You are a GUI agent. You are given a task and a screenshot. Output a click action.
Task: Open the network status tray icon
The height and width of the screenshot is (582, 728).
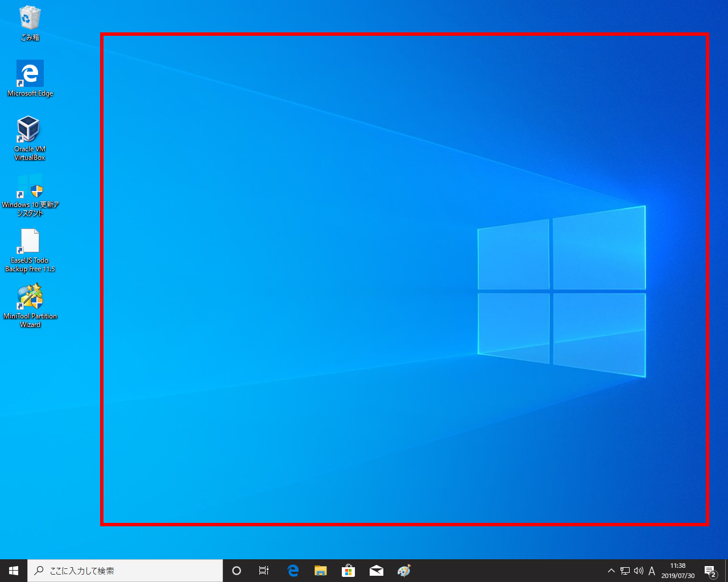pyautogui.click(x=625, y=571)
